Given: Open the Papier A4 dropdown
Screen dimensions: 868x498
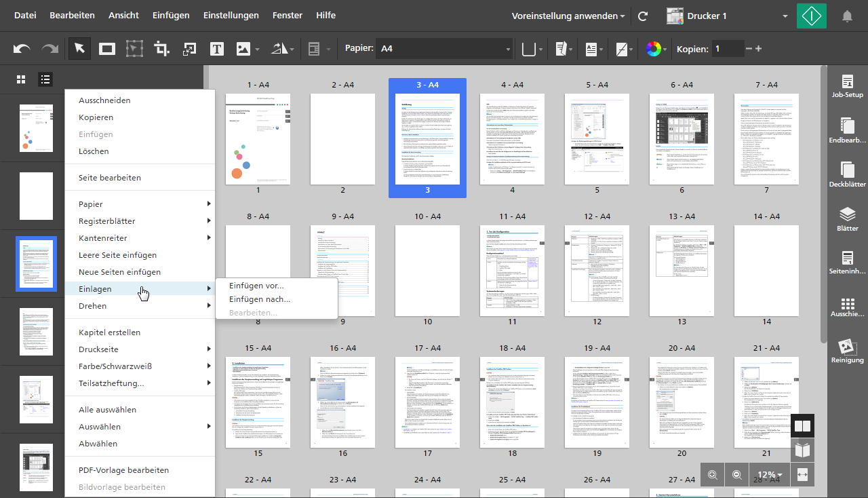Looking at the screenshot, I should pos(445,49).
